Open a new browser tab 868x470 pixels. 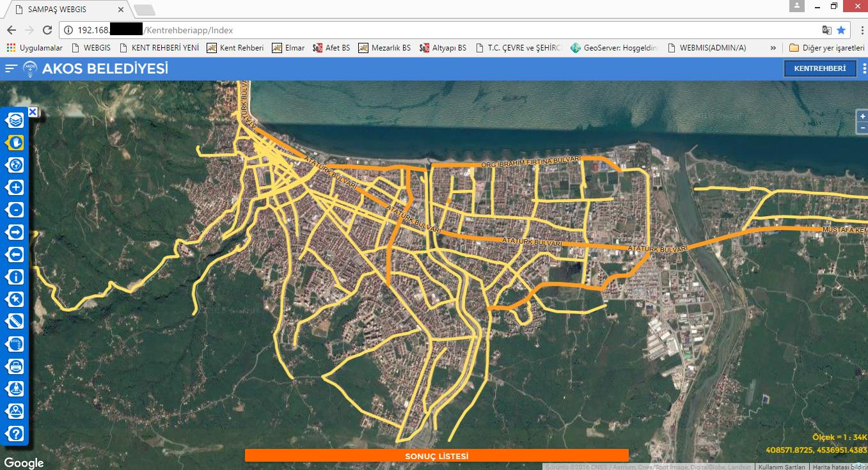point(145,10)
